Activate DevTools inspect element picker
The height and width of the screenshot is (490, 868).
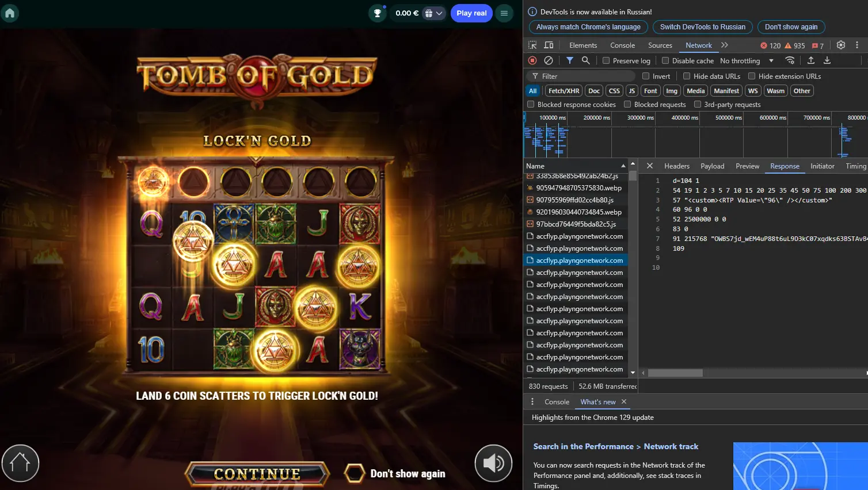click(532, 45)
